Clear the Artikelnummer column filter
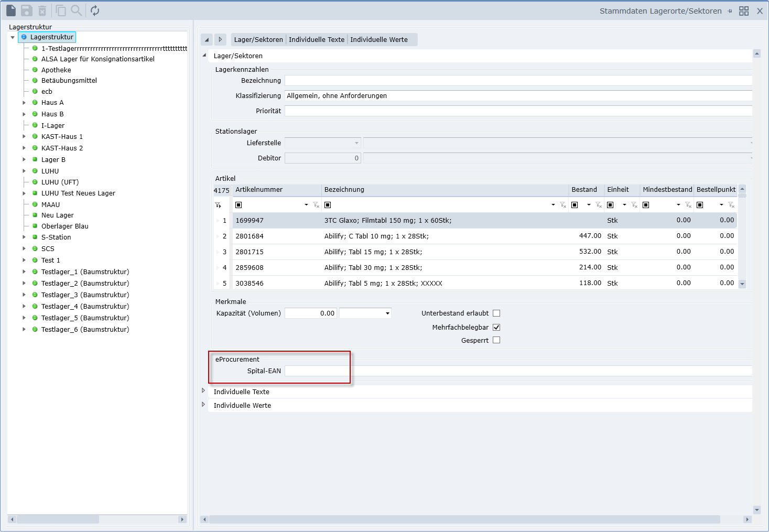The height and width of the screenshot is (532, 769). click(x=316, y=205)
